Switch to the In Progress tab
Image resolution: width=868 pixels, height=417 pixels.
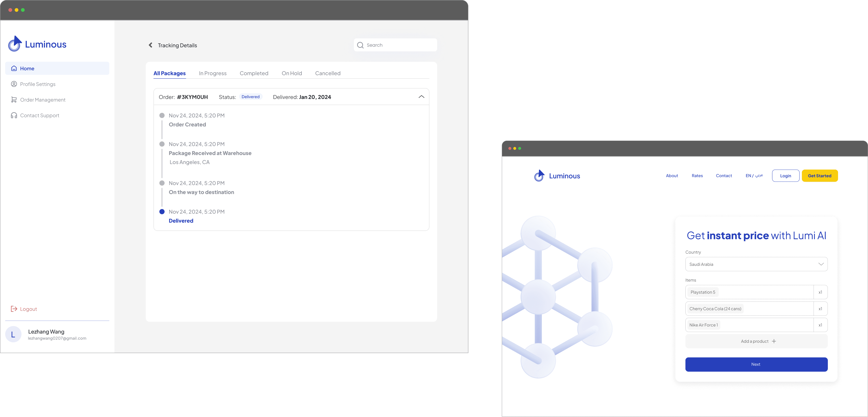tap(213, 73)
